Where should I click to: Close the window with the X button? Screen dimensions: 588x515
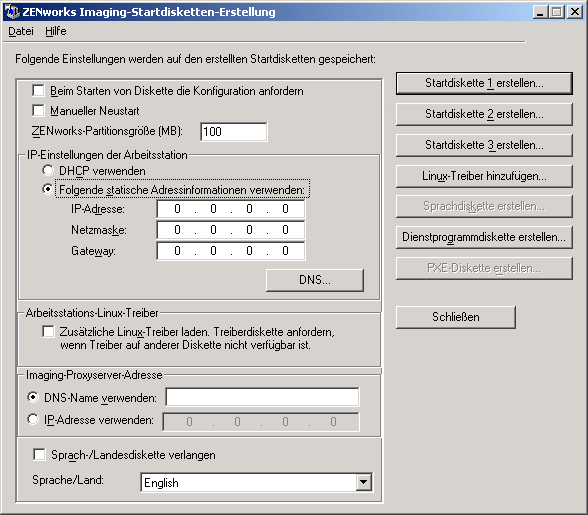574,12
